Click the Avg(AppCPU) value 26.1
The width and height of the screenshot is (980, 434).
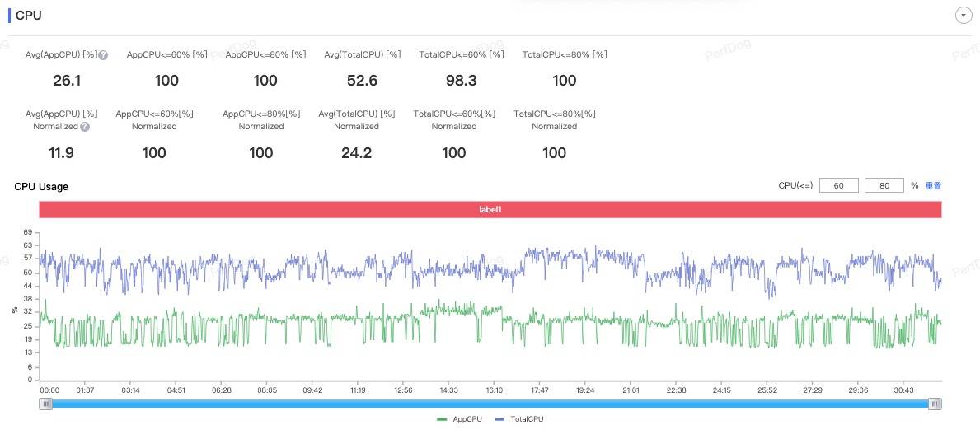pyautogui.click(x=65, y=81)
